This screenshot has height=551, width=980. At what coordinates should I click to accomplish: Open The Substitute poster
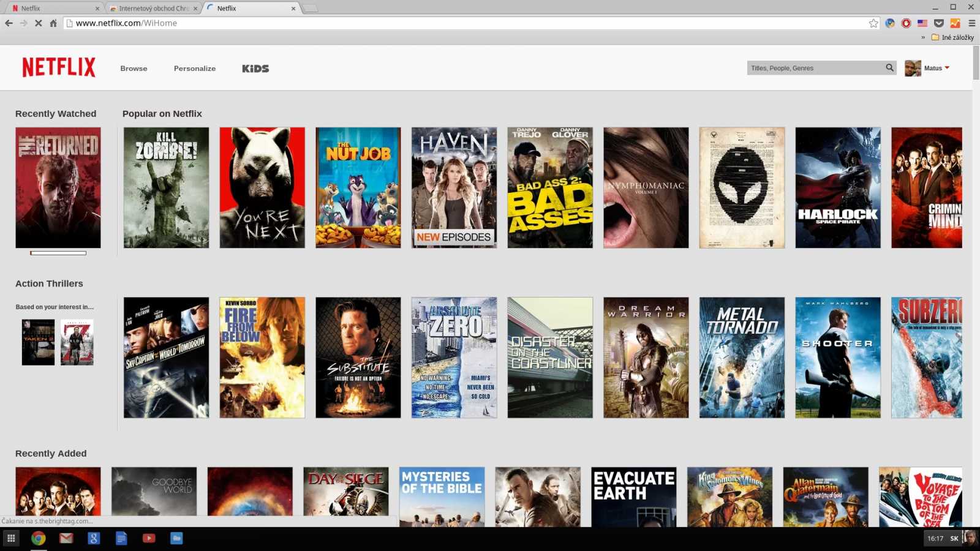tap(358, 358)
